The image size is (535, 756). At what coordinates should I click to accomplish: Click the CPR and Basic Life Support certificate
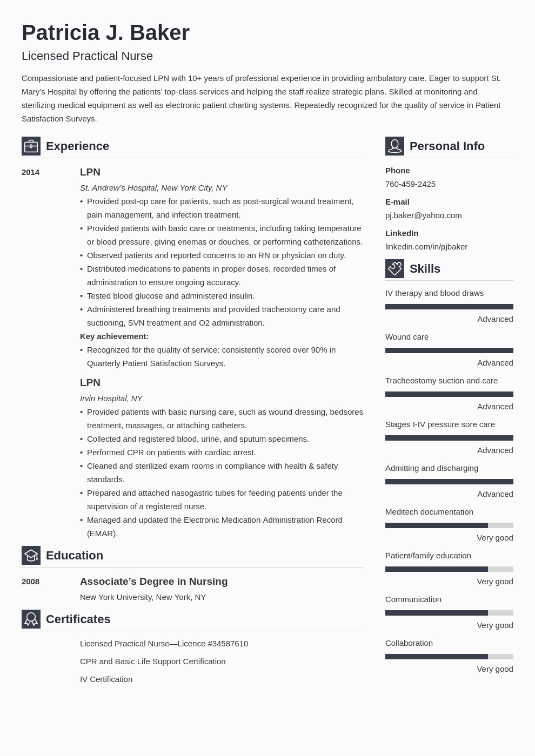coord(152,661)
